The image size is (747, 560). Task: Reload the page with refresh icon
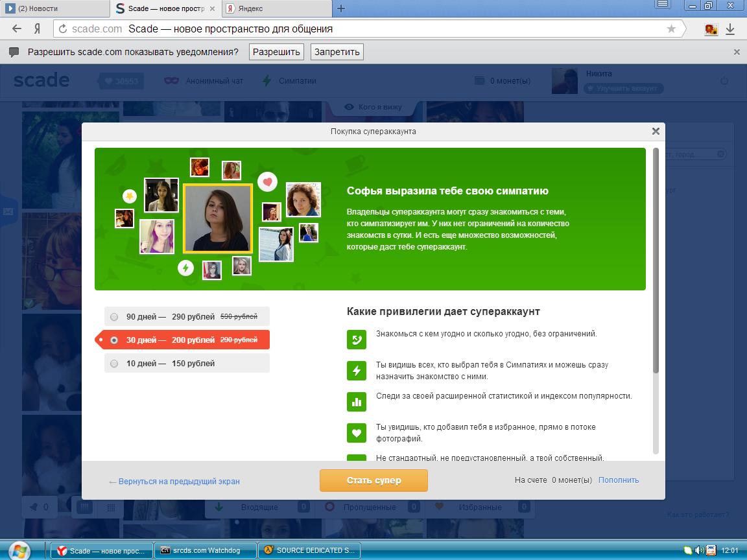pos(62,29)
